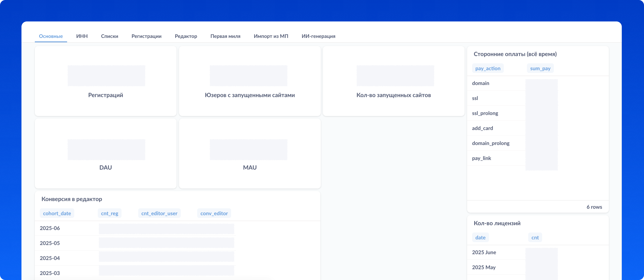
Task: Switch to Импорт из МП tab
Action: (271, 36)
